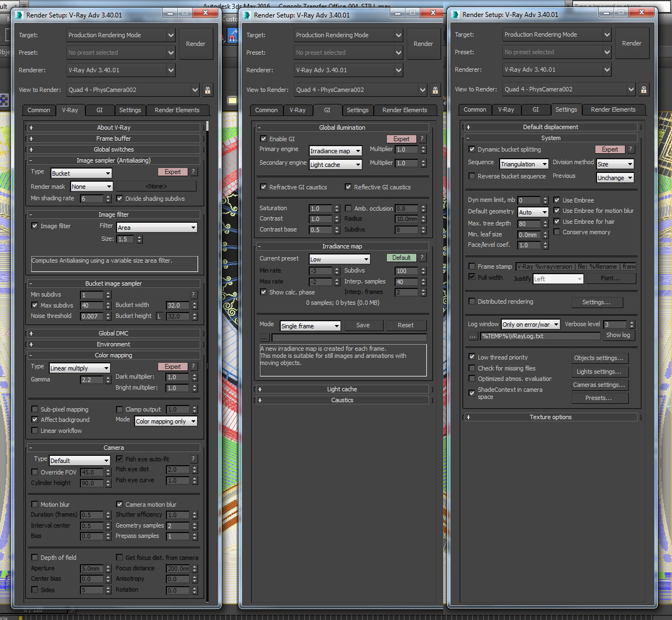This screenshot has height=620, width=672.
Task: Click the browse button left of %TEMP%\VRayLog.txt
Action: point(473,336)
